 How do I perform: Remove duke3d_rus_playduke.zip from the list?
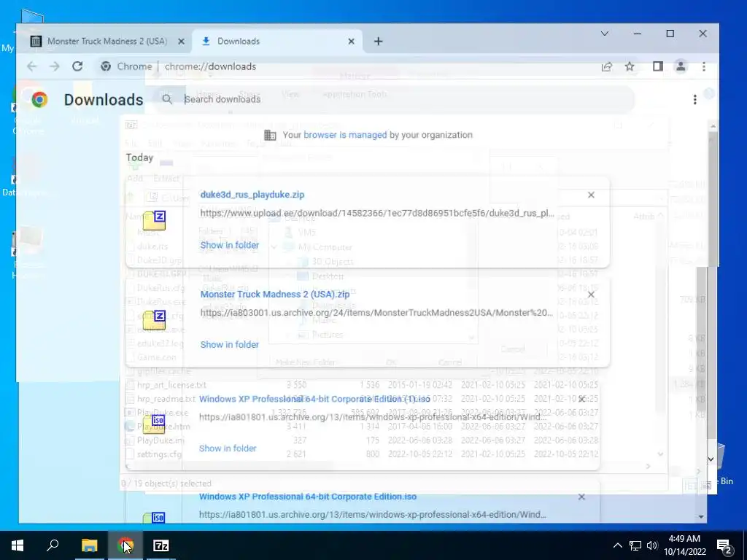point(591,195)
